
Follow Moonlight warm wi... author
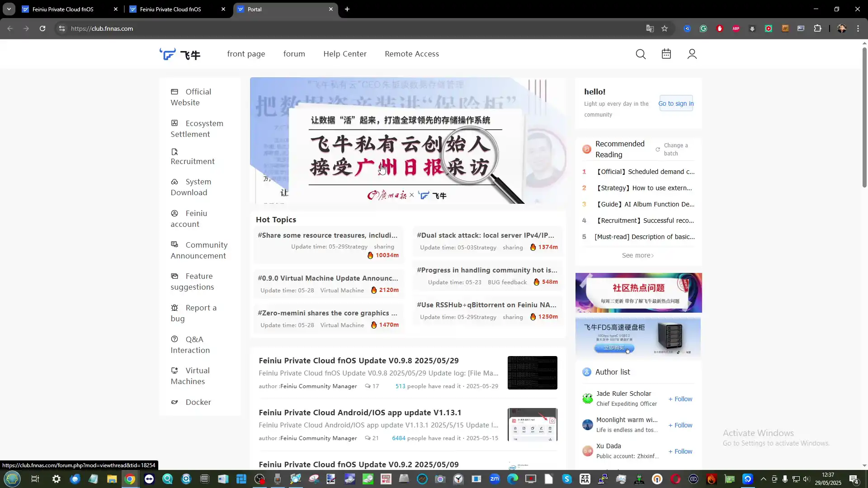[680, 425]
